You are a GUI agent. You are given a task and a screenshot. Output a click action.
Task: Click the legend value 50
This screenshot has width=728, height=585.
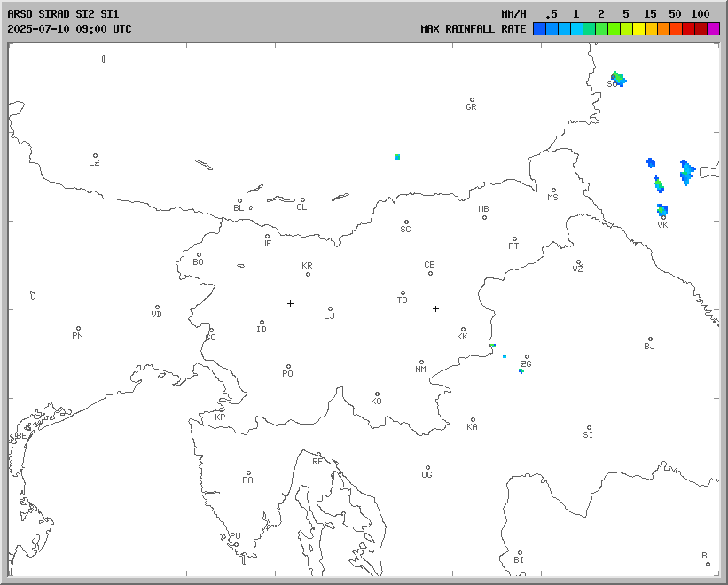tap(675, 14)
